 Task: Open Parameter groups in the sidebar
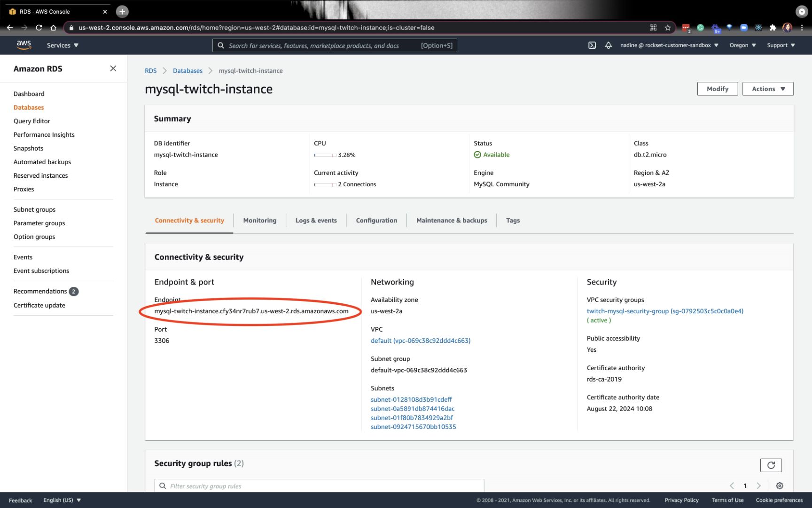click(x=39, y=223)
